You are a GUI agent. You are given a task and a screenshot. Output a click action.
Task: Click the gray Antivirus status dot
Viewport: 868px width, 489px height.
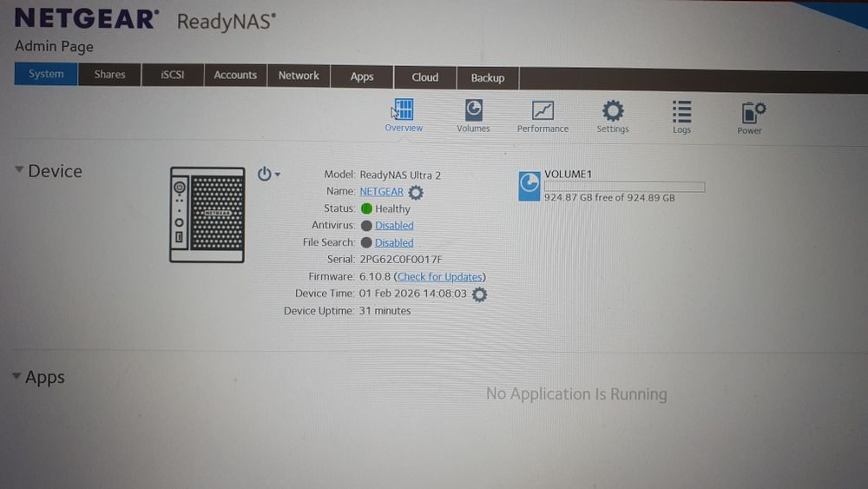pos(366,226)
